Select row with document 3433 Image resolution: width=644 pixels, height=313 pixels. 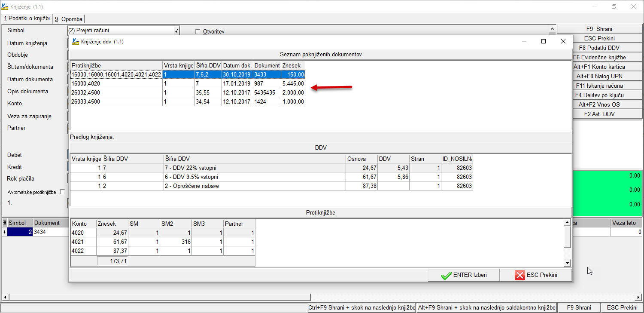tap(188, 75)
